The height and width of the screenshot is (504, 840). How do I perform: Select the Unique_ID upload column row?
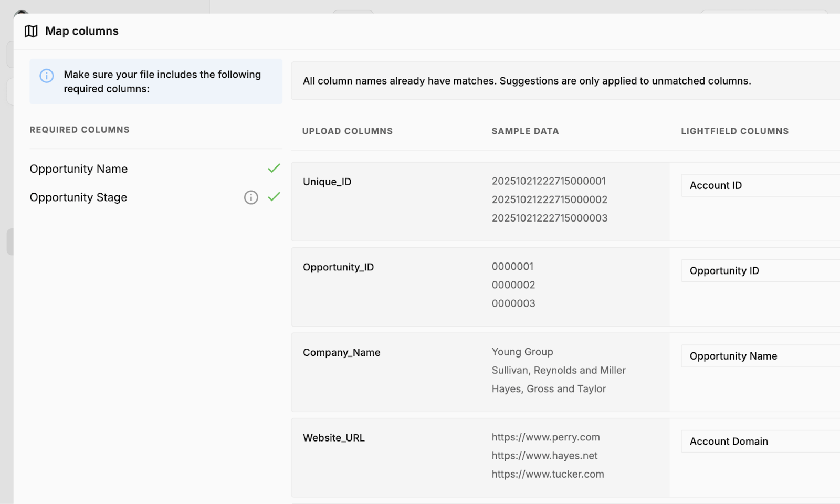pyautogui.click(x=327, y=182)
